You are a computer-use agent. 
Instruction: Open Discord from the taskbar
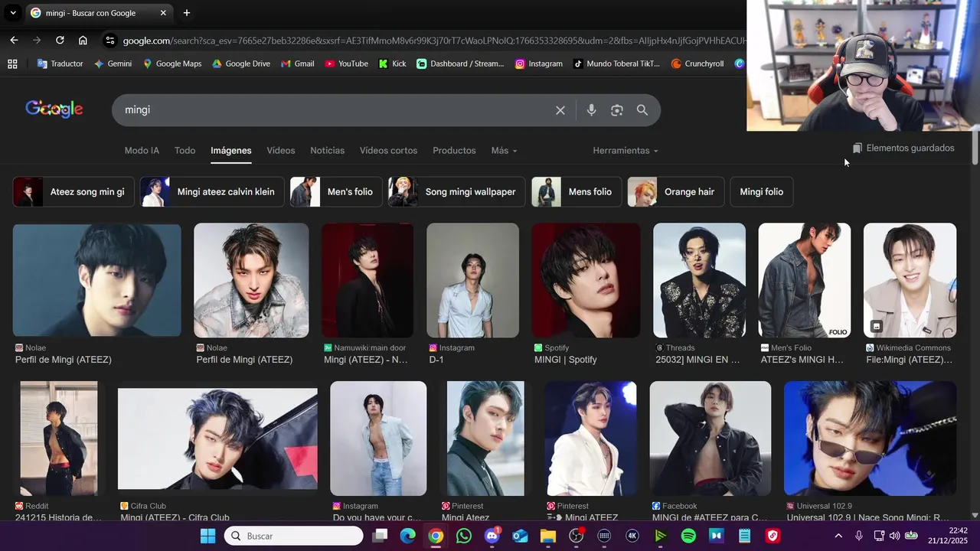[492, 536]
